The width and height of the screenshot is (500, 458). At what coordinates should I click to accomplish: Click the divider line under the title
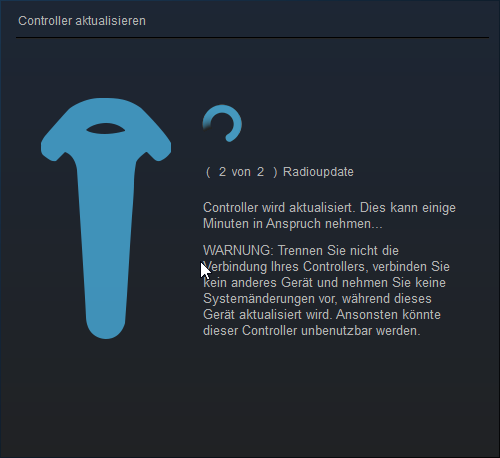[252, 37]
